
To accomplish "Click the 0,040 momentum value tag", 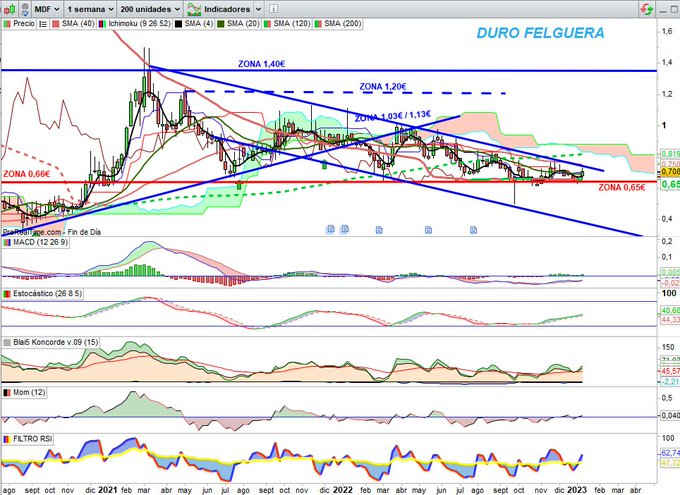I will coord(670,416).
